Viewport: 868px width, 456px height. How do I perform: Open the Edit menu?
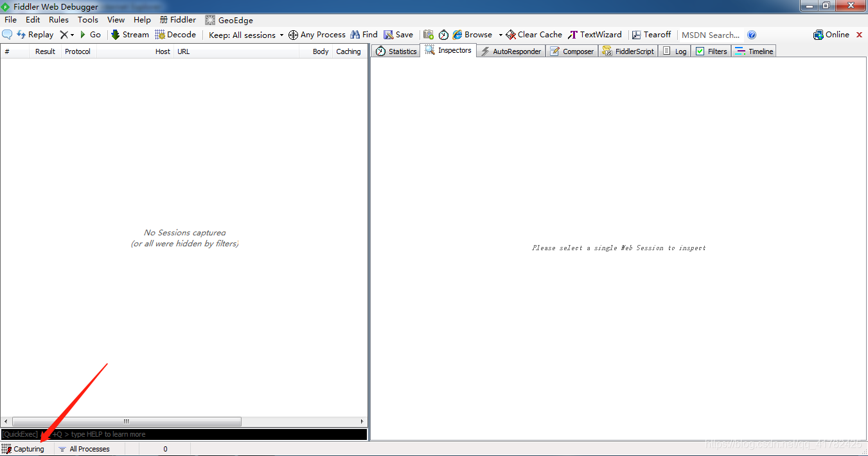33,20
